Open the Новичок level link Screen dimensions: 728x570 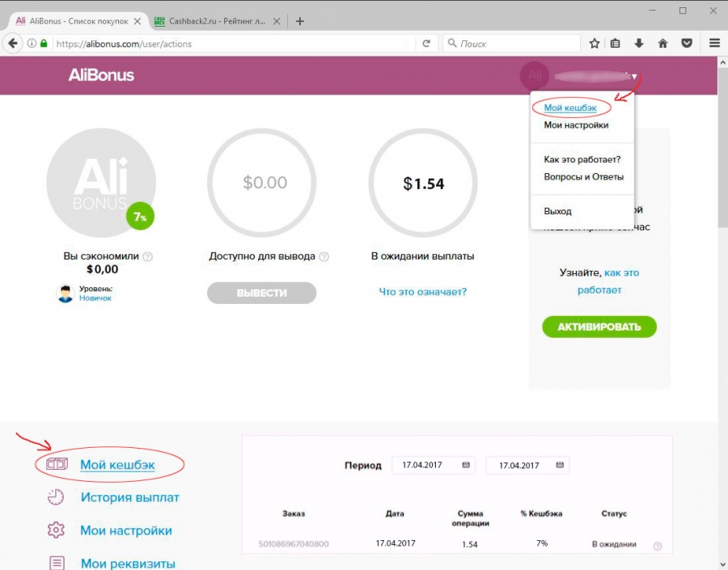pos(95,298)
